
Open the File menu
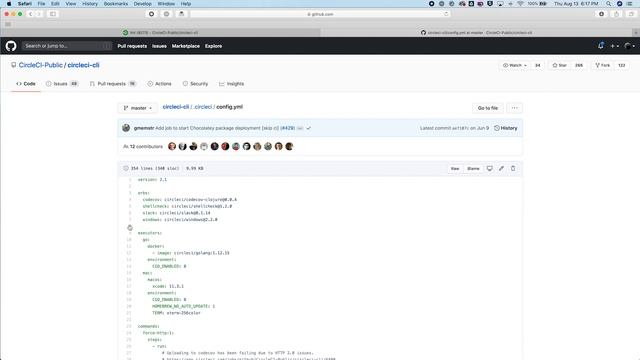click(x=41, y=4)
